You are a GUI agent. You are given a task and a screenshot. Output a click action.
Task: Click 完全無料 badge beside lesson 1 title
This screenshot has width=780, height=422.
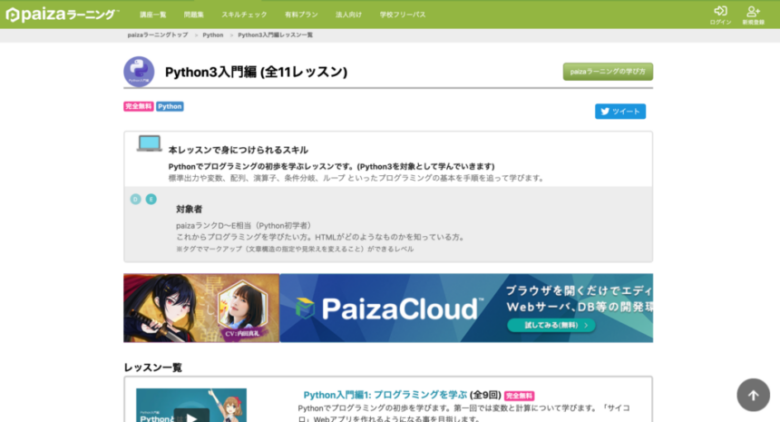tap(519, 396)
